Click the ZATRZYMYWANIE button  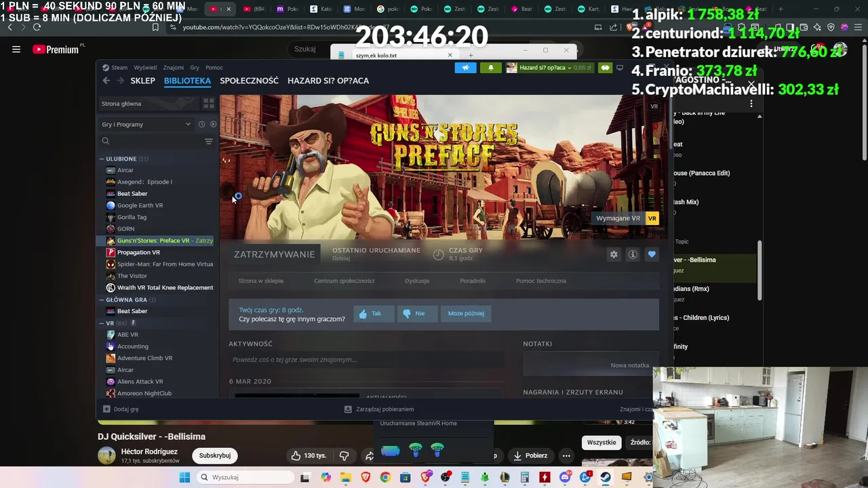click(x=274, y=254)
